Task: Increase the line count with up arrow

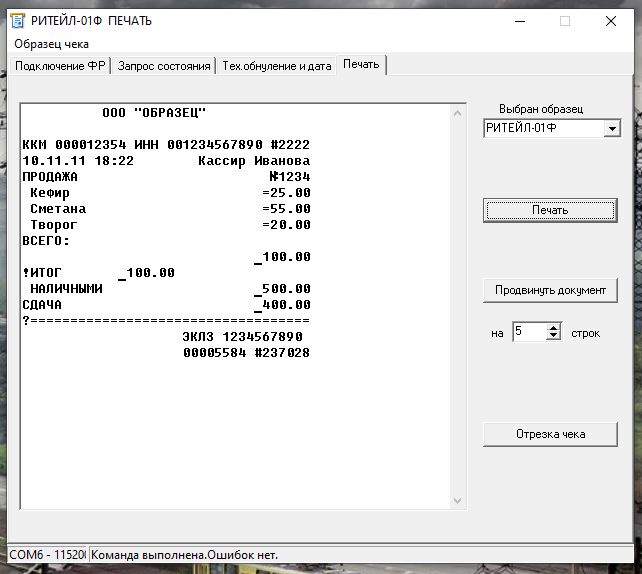Action: 554,328
